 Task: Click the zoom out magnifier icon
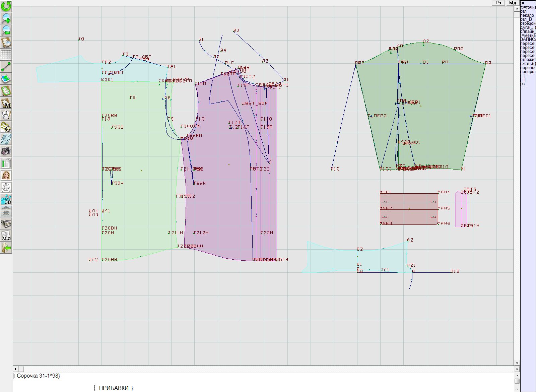click(6, 30)
